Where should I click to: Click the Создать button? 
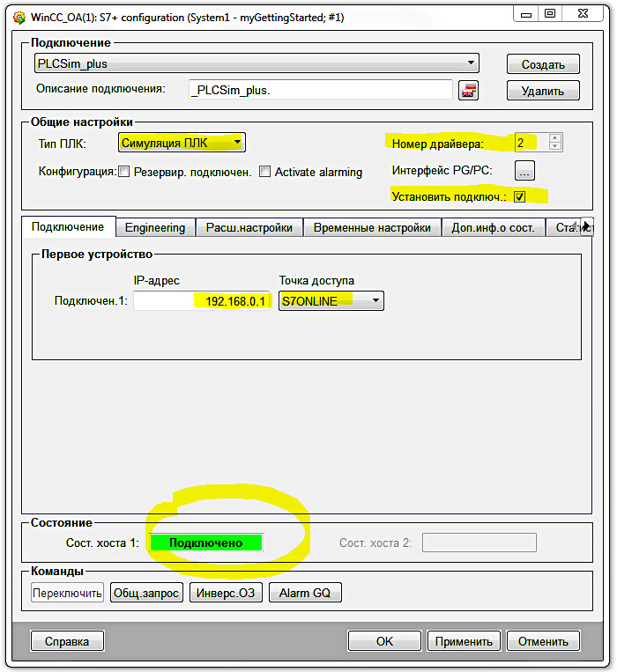pos(543,64)
